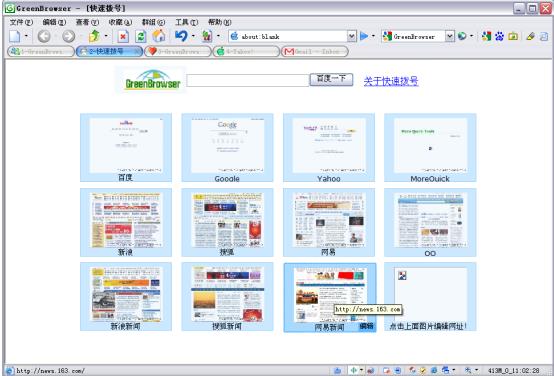
Task: Open dropdown arrow next to New page icon
Action: click(x=26, y=36)
